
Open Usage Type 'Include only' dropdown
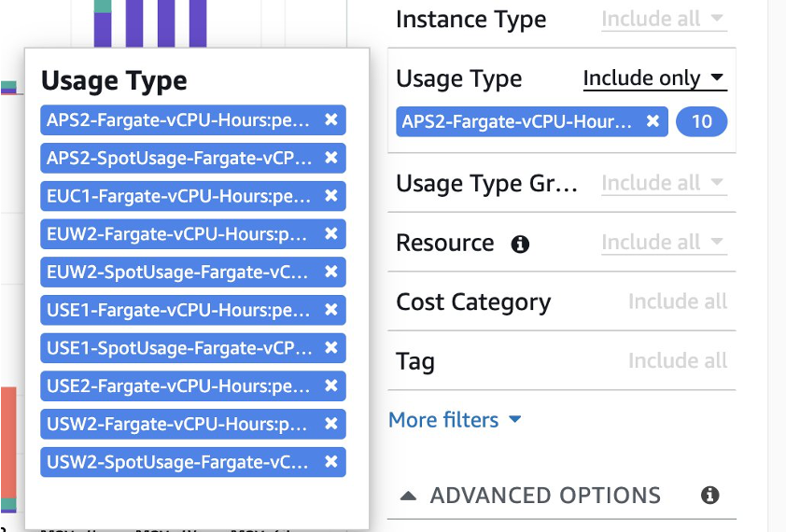pyautogui.click(x=654, y=78)
